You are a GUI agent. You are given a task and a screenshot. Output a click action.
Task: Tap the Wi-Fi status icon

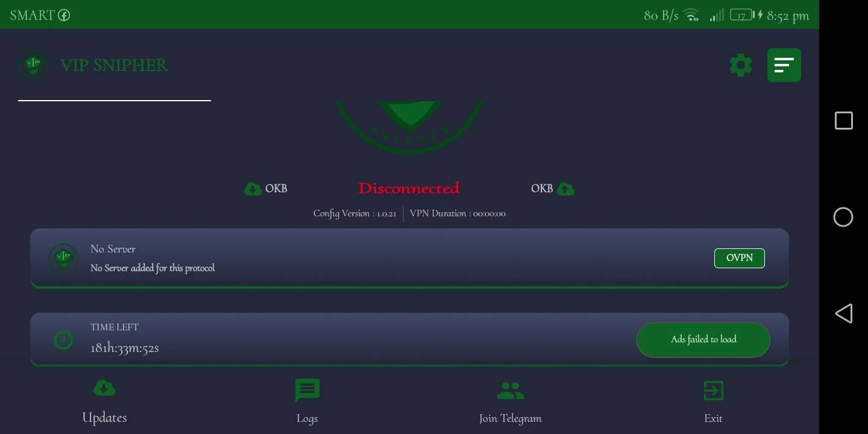pyautogui.click(x=691, y=15)
